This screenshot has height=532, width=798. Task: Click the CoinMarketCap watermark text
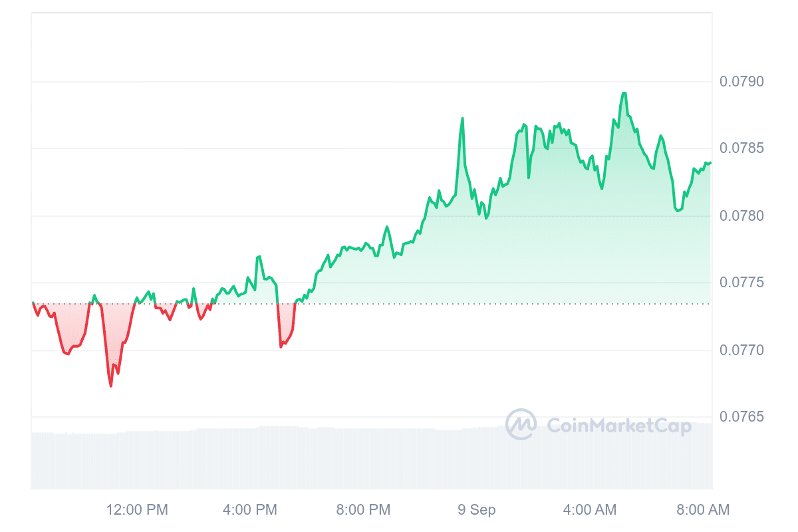[618, 426]
